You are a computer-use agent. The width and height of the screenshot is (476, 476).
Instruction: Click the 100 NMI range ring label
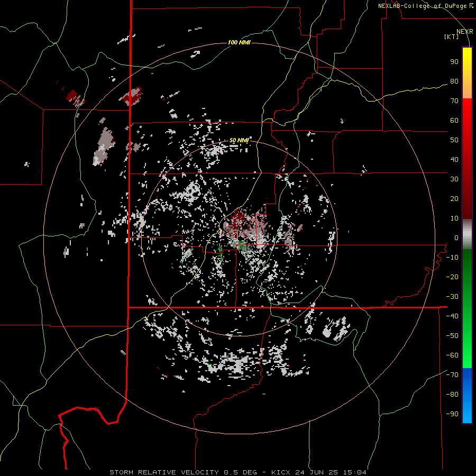tap(239, 42)
